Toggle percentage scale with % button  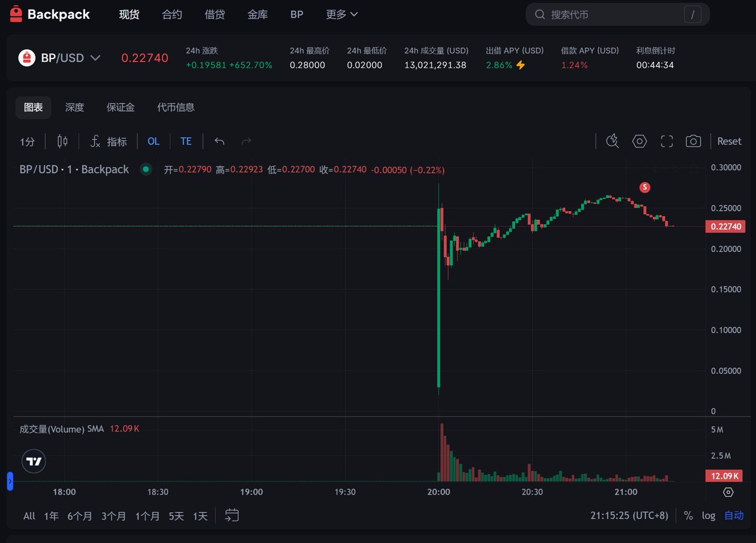(689, 515)
